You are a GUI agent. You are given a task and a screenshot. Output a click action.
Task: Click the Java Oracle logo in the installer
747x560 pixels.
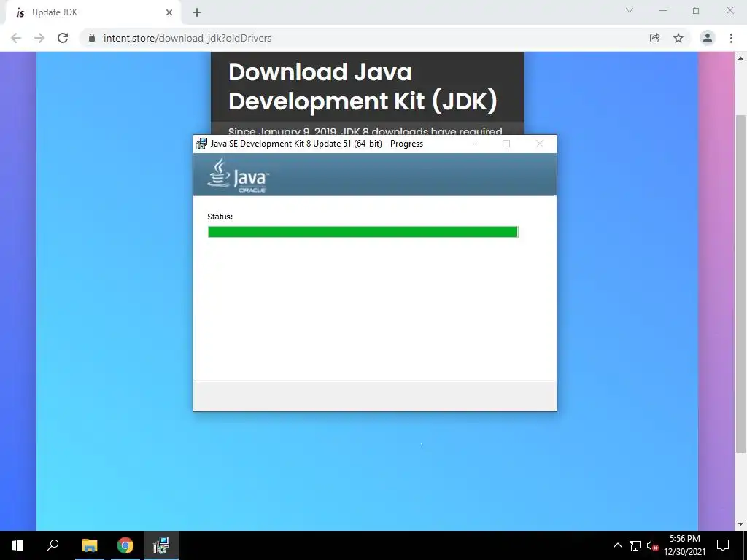click(239, 175)
